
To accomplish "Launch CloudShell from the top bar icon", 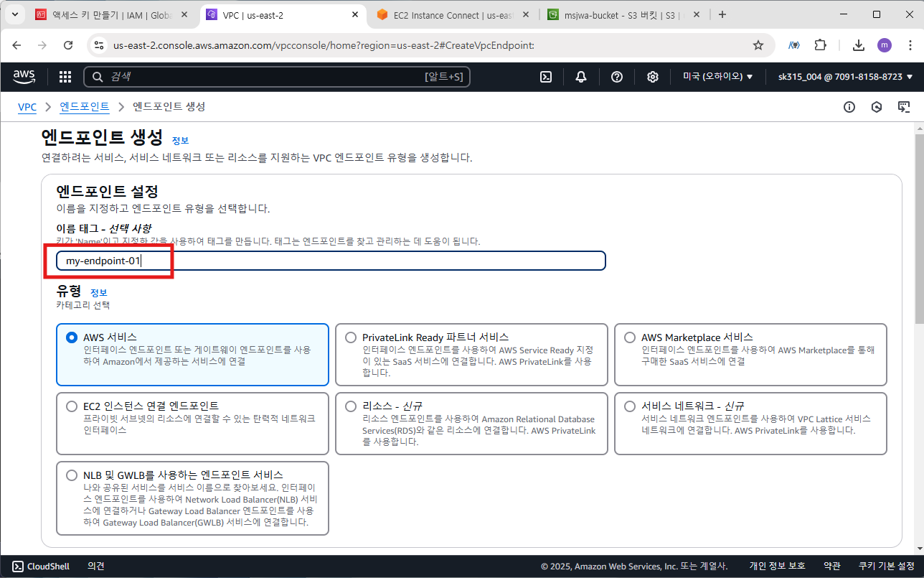I will (x=546, y=77).
